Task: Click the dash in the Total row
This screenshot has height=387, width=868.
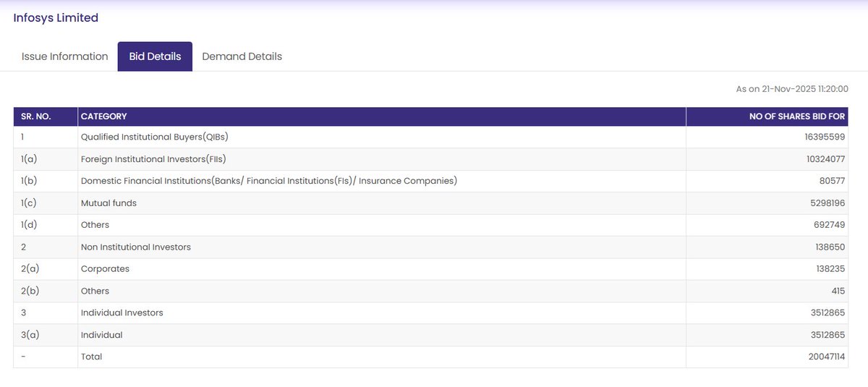Action: (24, 357)
